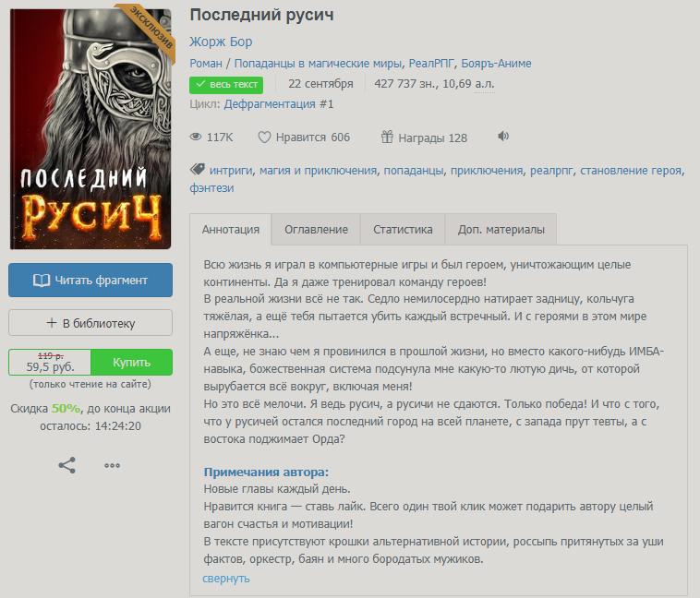Add book via В библиотеку button
700x598 pixels.
click(x=91, y=323)
